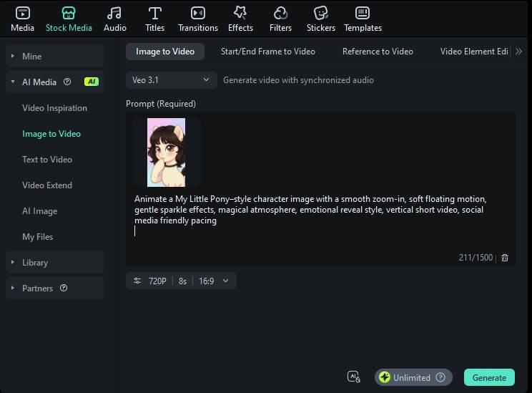Image resolution: width=532 pixels, height=393 pixels.
Task: Expand the Library section
Action: tap(55, 263)
